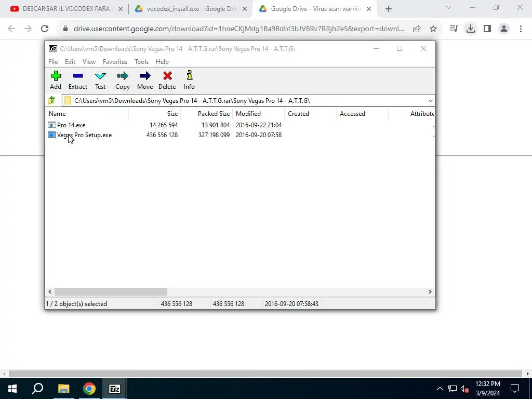532x399 pixels.
Task: Click the Vegas Pro Setup.exe file icon
Action: tap(52, 135)
